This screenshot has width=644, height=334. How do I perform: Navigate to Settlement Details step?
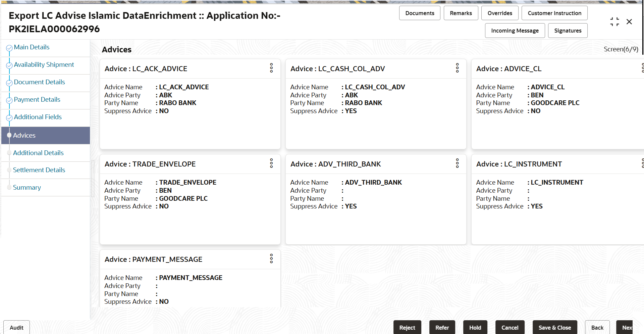tap(39, 170)
